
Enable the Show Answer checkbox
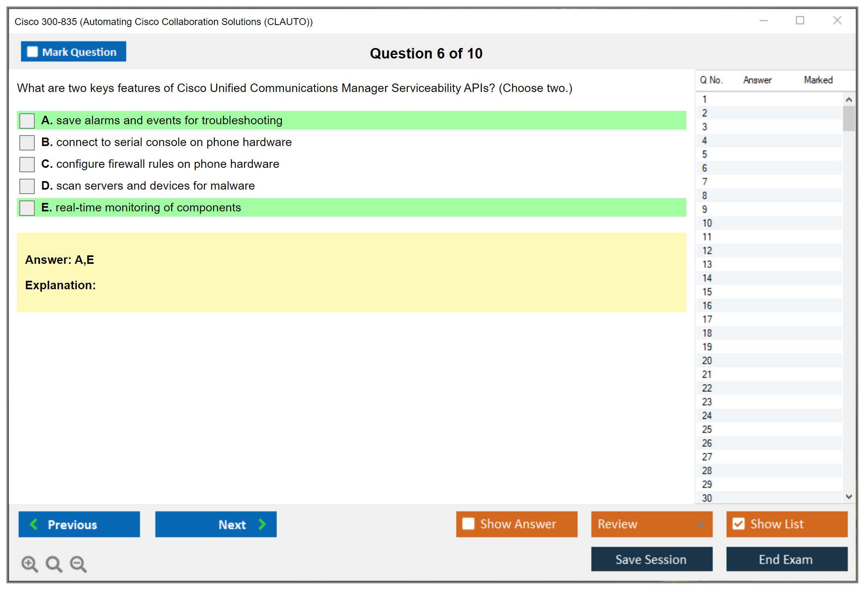point(468,524)
